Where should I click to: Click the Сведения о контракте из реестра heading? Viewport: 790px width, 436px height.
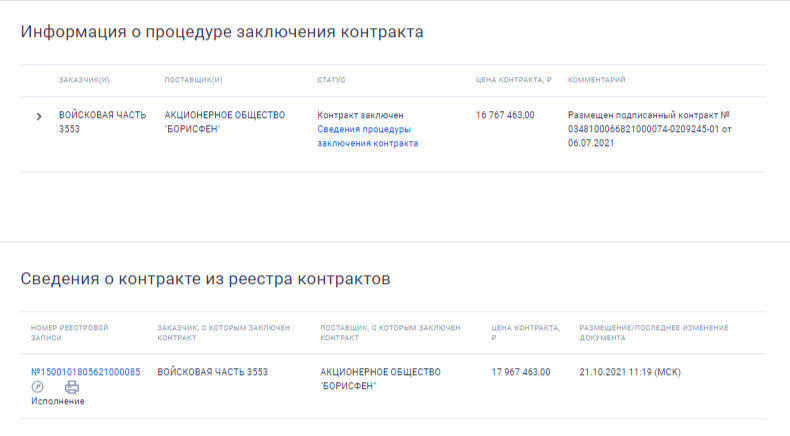tap(205, 279)
